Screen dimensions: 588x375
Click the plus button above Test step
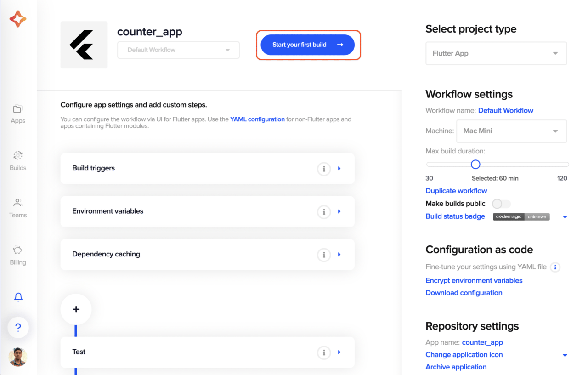76,309
